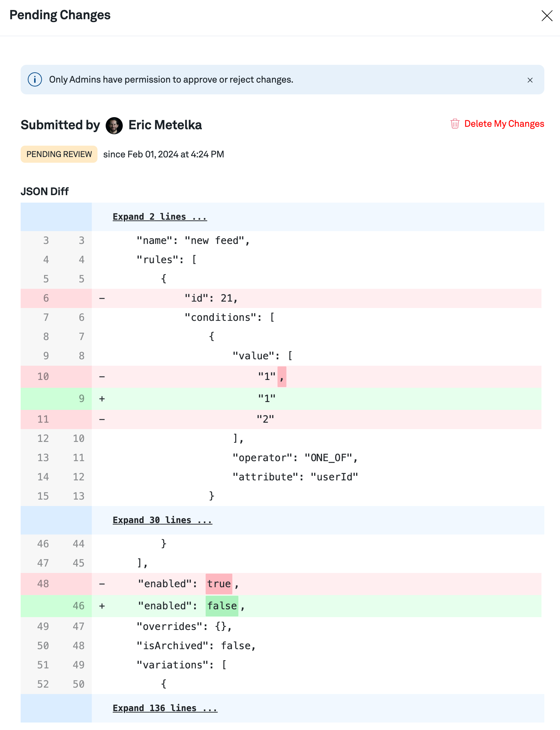Click the info icon in banner
The height and width of the screenshot is (730, 560).
[x=35, y=79]
